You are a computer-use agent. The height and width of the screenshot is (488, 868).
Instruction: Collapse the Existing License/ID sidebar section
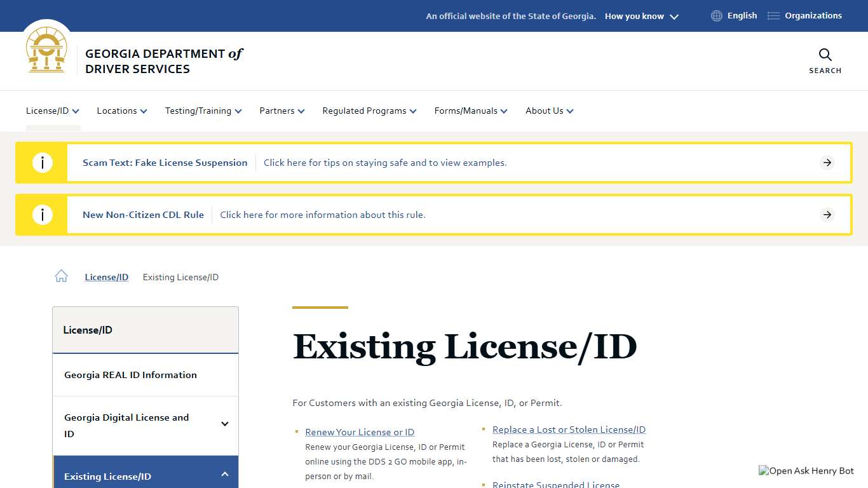tap(224, 473)
